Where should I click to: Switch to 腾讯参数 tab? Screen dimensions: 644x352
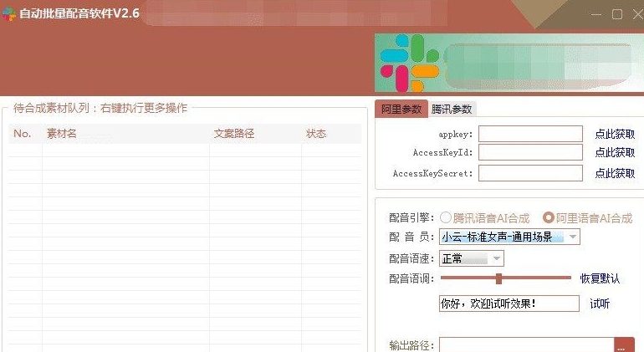452,110
